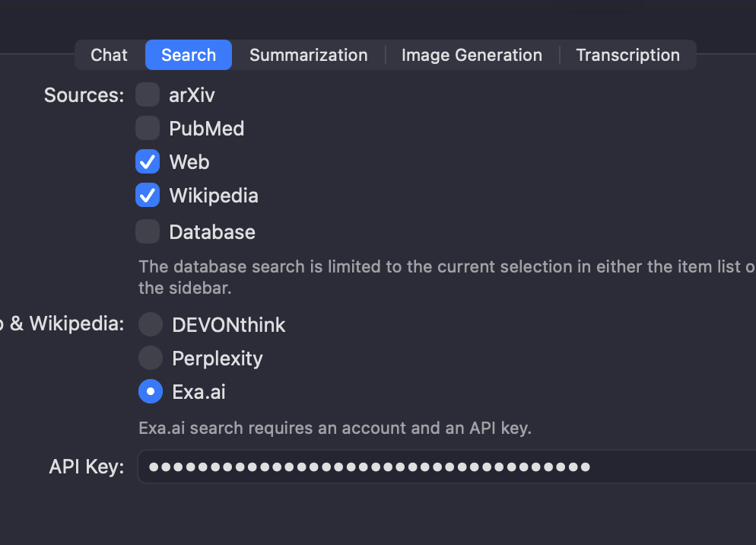Open the Summarization tab
The width and height of the screenshot is (756, 545).
(308, 56)
